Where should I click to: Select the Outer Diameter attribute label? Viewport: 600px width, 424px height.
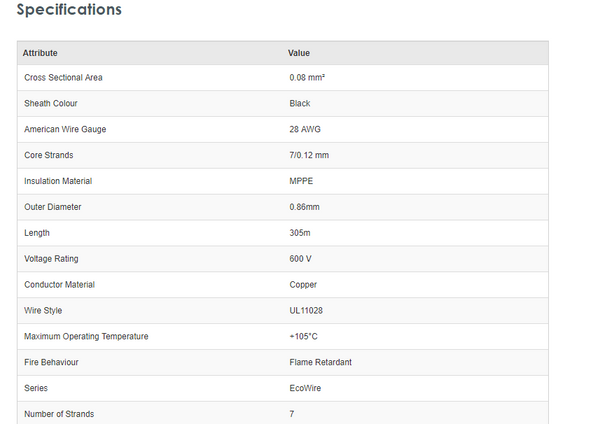[53, 207]
